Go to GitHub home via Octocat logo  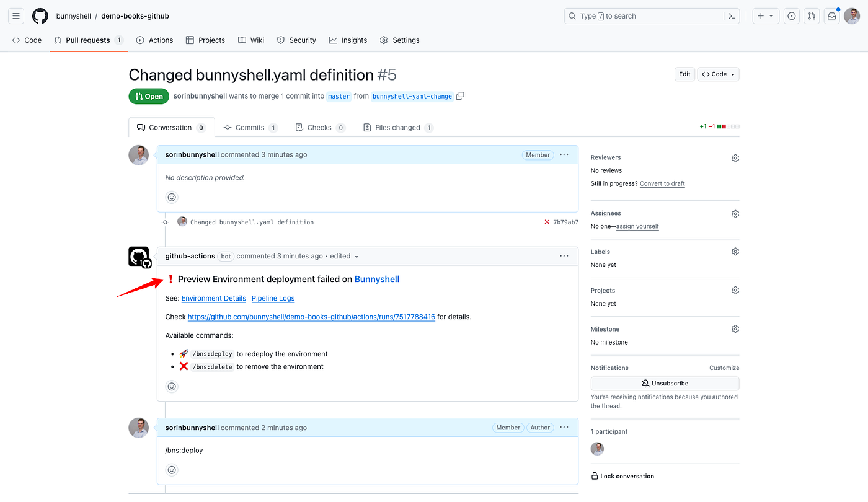(40, 16)
